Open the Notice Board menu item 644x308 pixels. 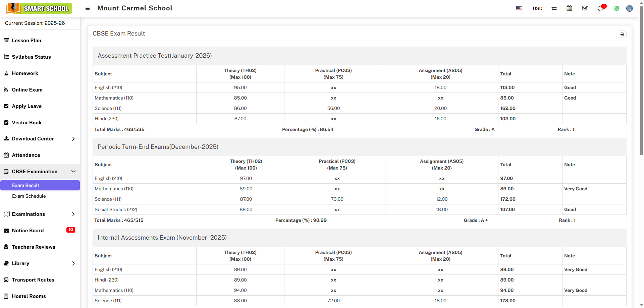coord(28,231)
